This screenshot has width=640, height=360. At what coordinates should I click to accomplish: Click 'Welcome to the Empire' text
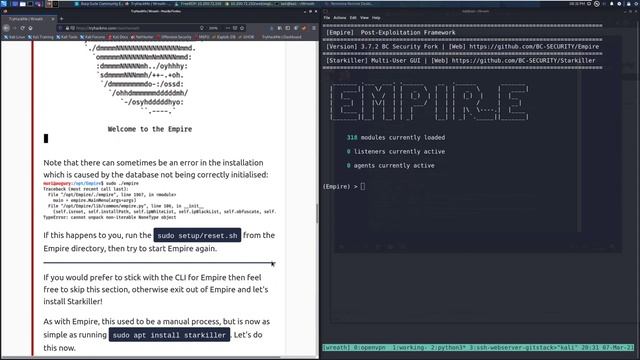pyautogui.click(x=150, y=129)
